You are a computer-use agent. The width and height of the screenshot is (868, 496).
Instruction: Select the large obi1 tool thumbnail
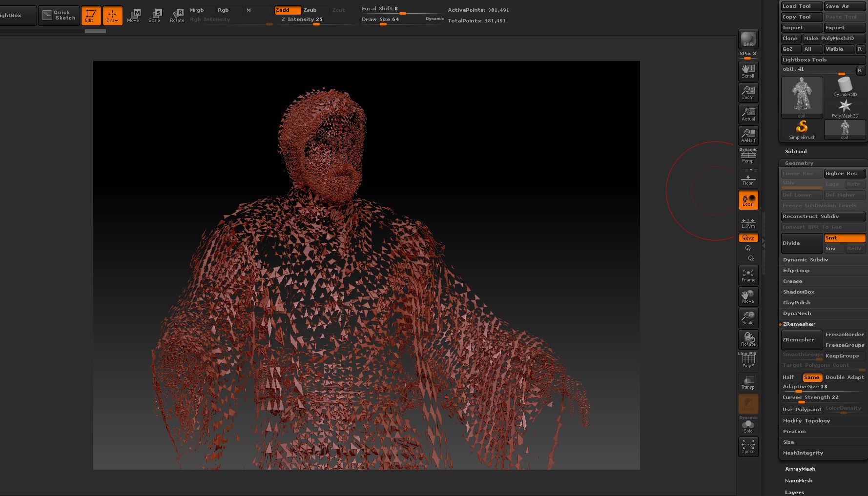coord(802,98)
